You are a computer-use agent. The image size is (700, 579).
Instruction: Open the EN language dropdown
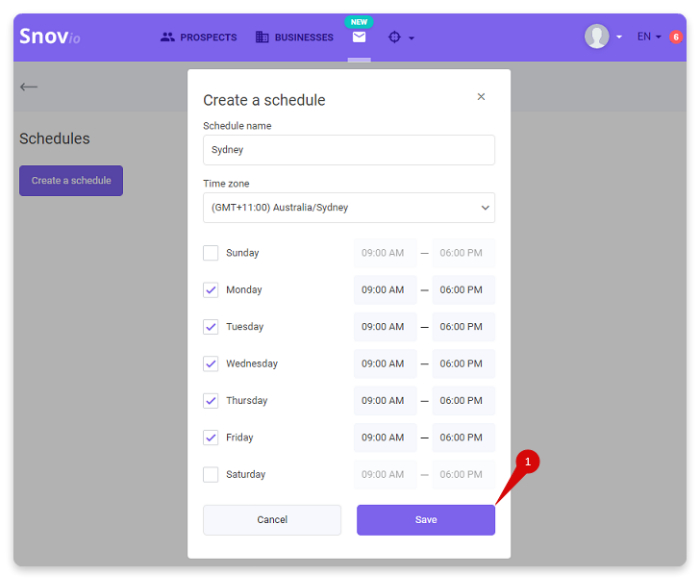tap(649, 37)
